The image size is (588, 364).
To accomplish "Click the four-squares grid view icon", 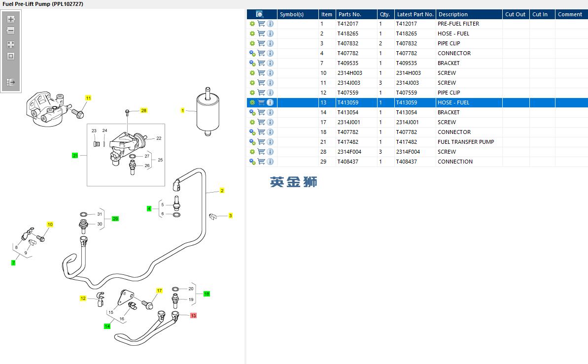I will [x=11, y=45].
